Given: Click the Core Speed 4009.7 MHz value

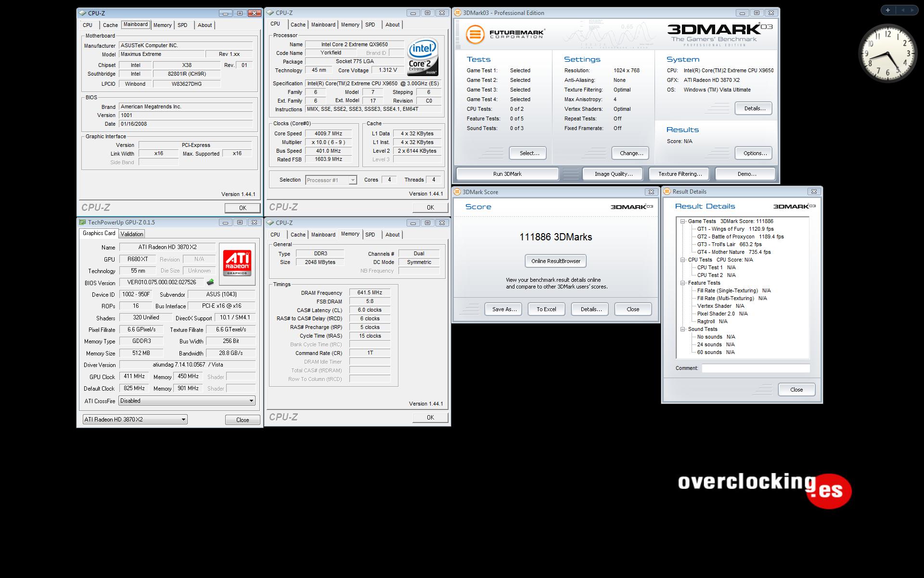Looking at the screenshot, I should click(x=328, y=134).
